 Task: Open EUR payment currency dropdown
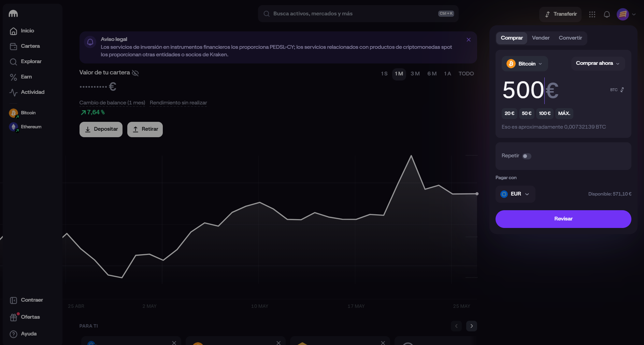pos(515,194)
